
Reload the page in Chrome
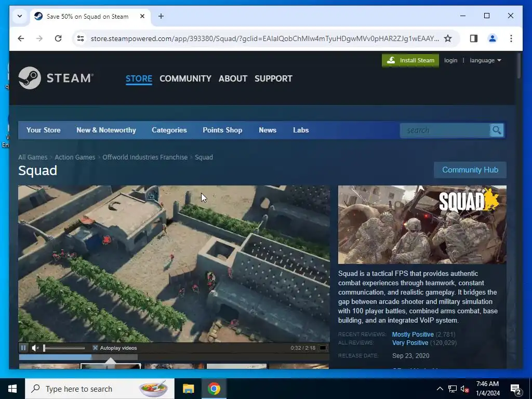[x=58, y=38]
